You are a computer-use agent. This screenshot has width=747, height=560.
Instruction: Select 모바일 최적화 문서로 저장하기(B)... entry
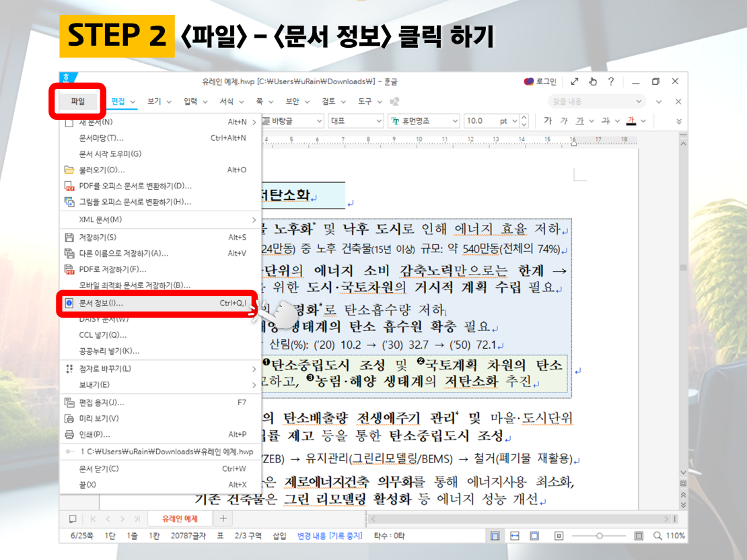tap(161, 285)
